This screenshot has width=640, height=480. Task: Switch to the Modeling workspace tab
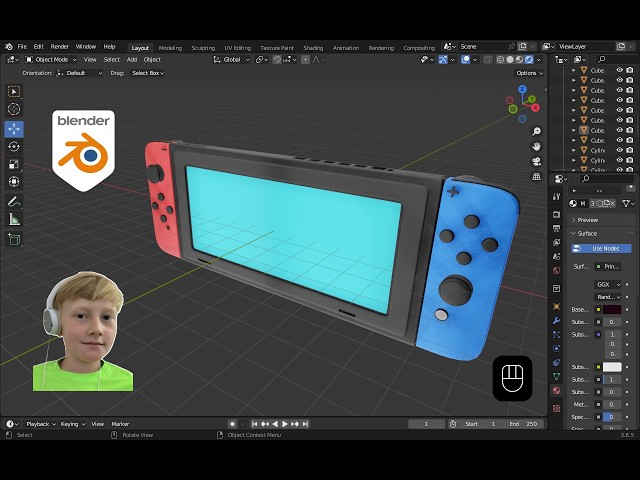170,48
